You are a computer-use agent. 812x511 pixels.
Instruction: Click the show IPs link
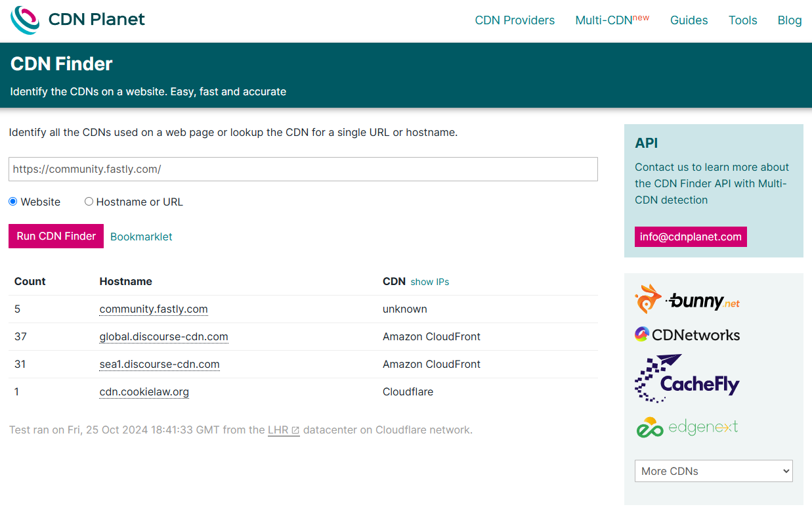pyautogui.click(x=430, y=282)
